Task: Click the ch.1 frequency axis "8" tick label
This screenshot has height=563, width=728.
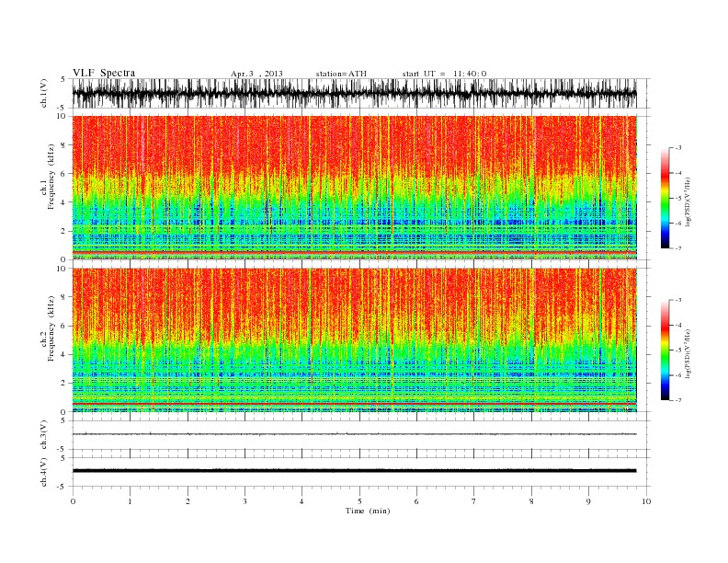Action: (63, 145)
